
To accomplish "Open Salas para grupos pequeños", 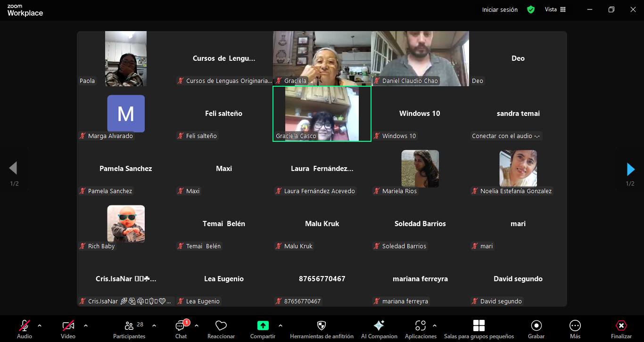I will click(x=479, y=326).
